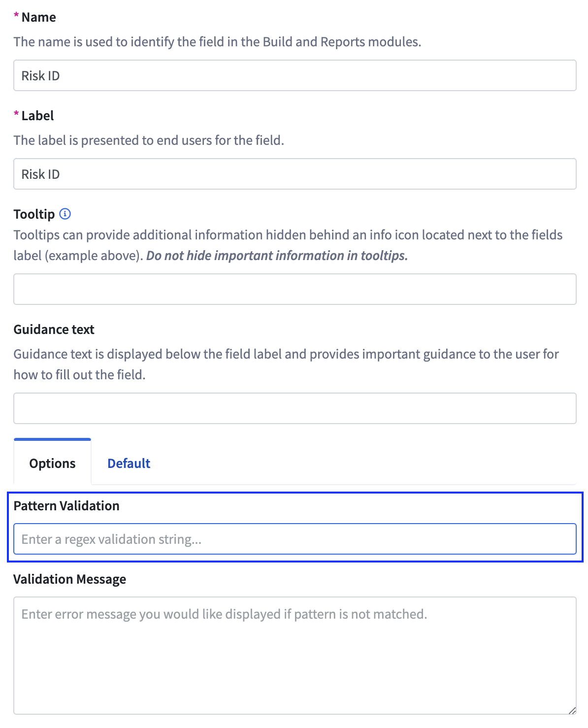Click the Tooltip heading text
Screen dimensions: 588x728
point(34,214)
